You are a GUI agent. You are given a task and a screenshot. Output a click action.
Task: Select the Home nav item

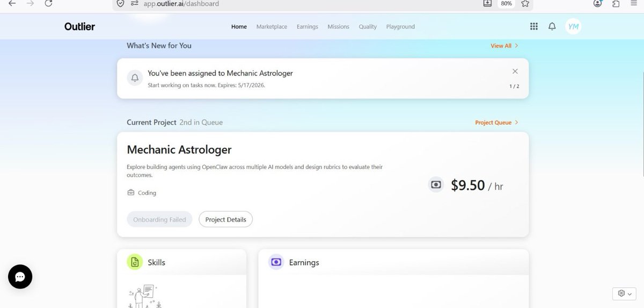[239, 26]
